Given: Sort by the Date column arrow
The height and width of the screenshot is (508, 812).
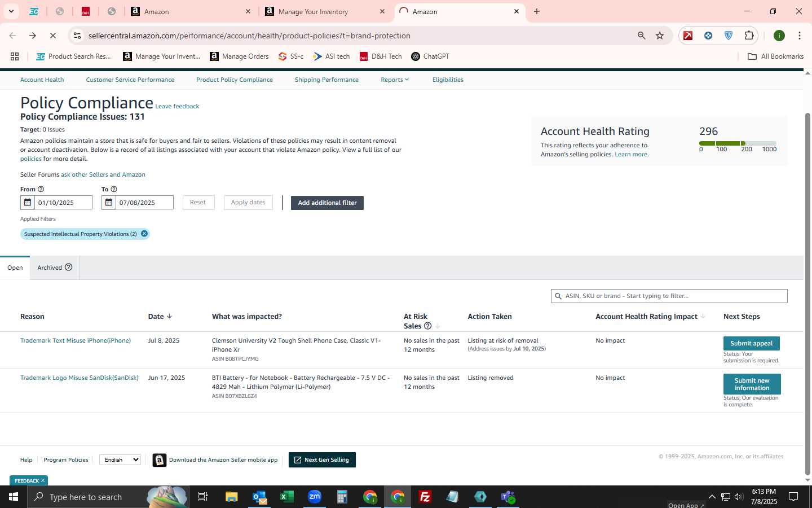Looking at the screenshot, I should 169,317.
